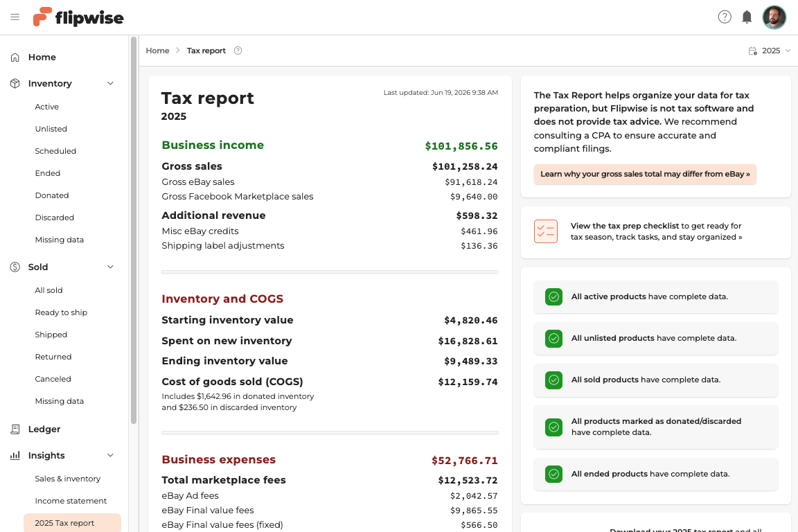
Task: Open Unlisted inventory
Action: 51,129
